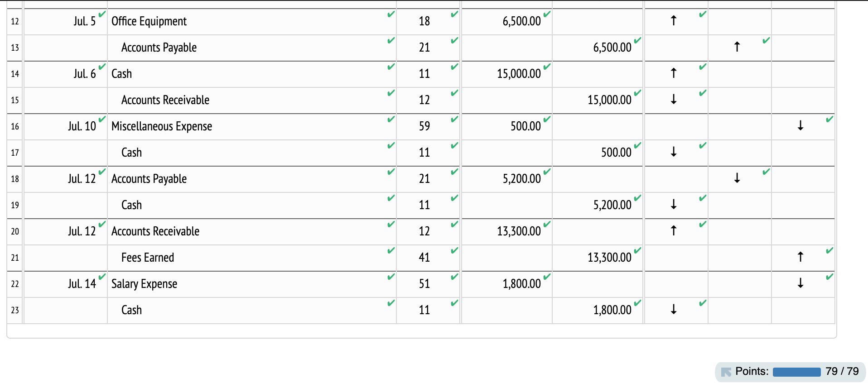Click the Fees Earned account name
The width and height of the screenshot is (868, 383).
point(147,258)
